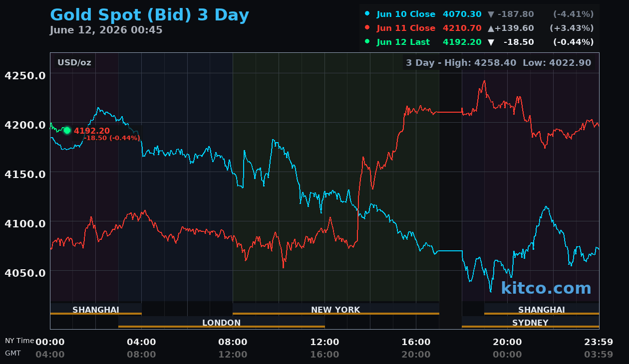Screen dimensions: 629x364
Task: Click the date June 12, 2026 00:45
Action: [106, 30]
